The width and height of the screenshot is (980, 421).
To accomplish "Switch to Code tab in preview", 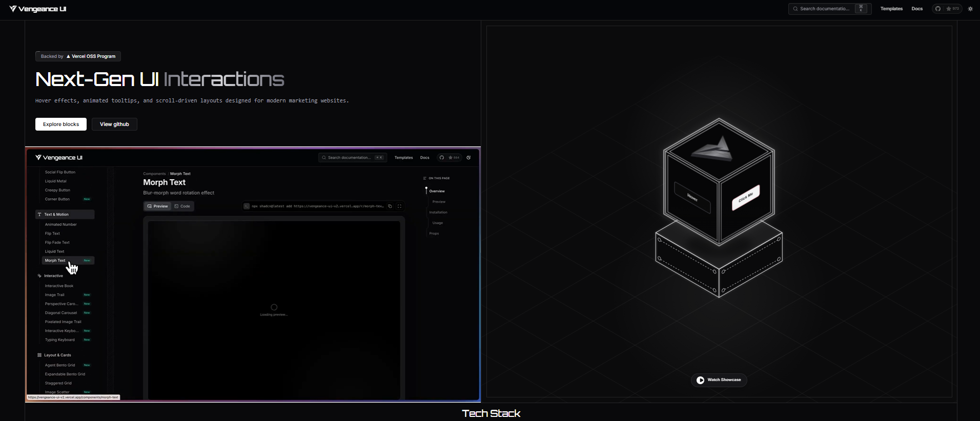I will (182, 206).
